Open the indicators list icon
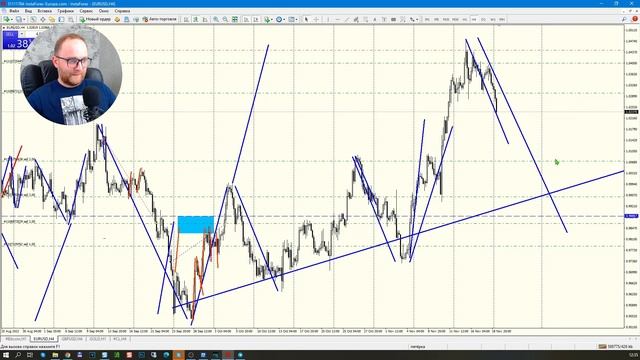This screenshot has width=640, height=360. click(267, 19)
